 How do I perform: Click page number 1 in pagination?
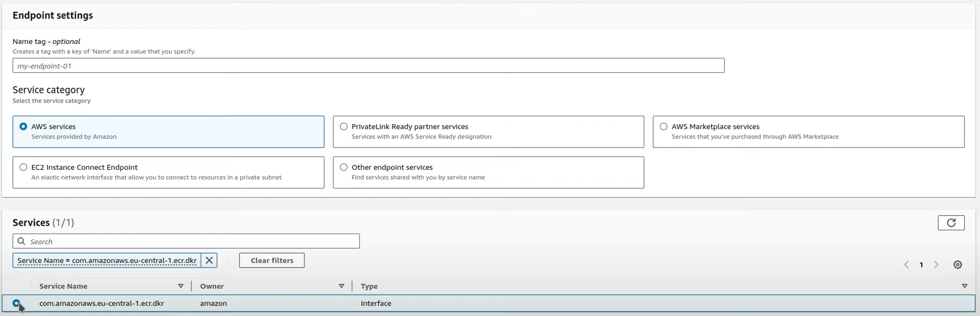(x=921, y=265)
